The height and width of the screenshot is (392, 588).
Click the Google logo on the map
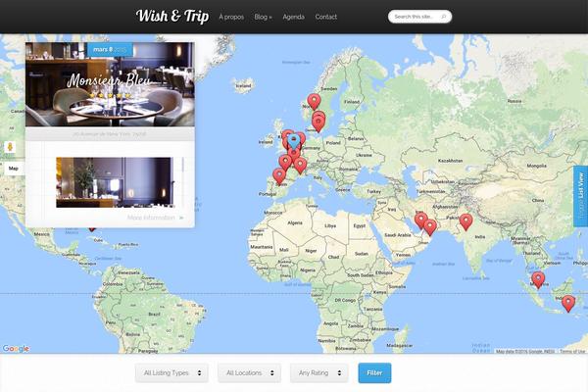coord(16,349)
